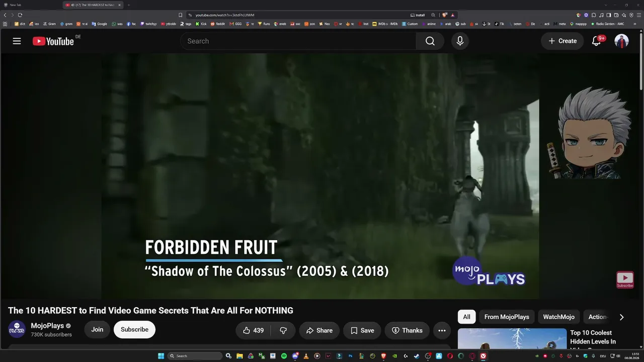Open the Radio Garden bookmark
Screen dimensions: 644x362
coord(607,24)
